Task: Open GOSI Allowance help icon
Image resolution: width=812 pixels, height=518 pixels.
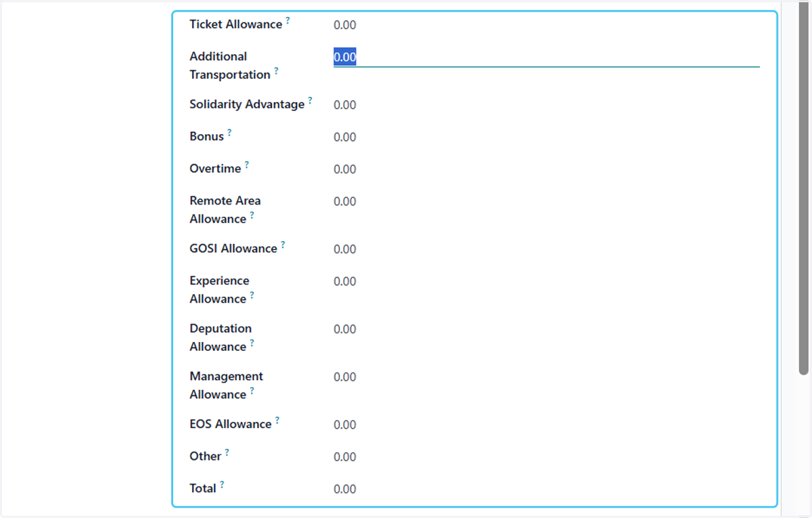Action: (283, 244)
